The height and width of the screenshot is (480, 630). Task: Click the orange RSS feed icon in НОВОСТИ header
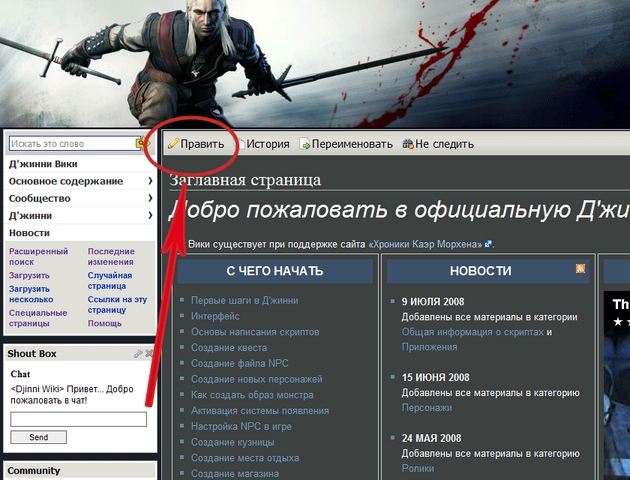[x=580, y=268]
